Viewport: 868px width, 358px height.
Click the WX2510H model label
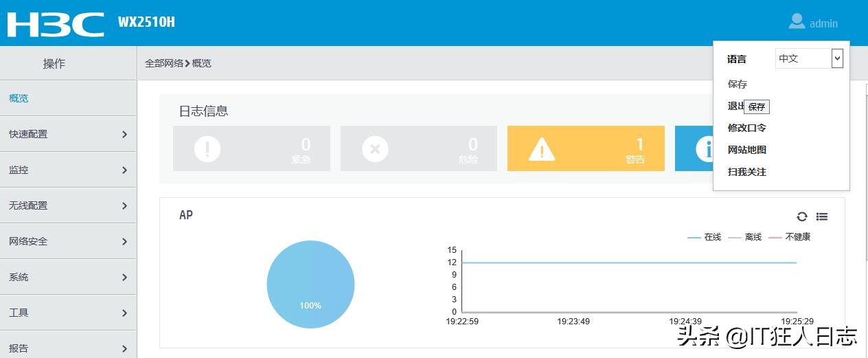coord(146,22)
